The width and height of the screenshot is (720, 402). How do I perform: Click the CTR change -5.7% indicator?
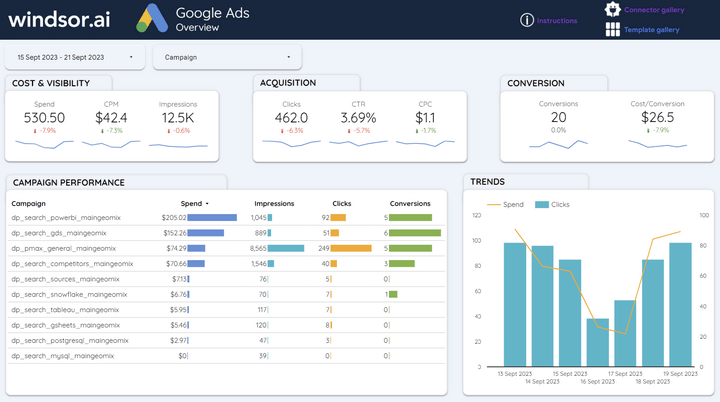(x=359, y=131)
